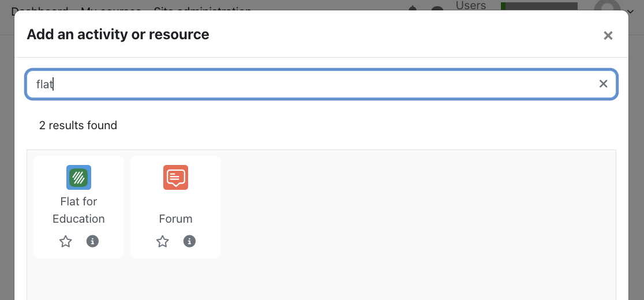This screenshot has height=300, width=644.
Task: Select the Flat for Education label
Action: (x=78, y=210)
